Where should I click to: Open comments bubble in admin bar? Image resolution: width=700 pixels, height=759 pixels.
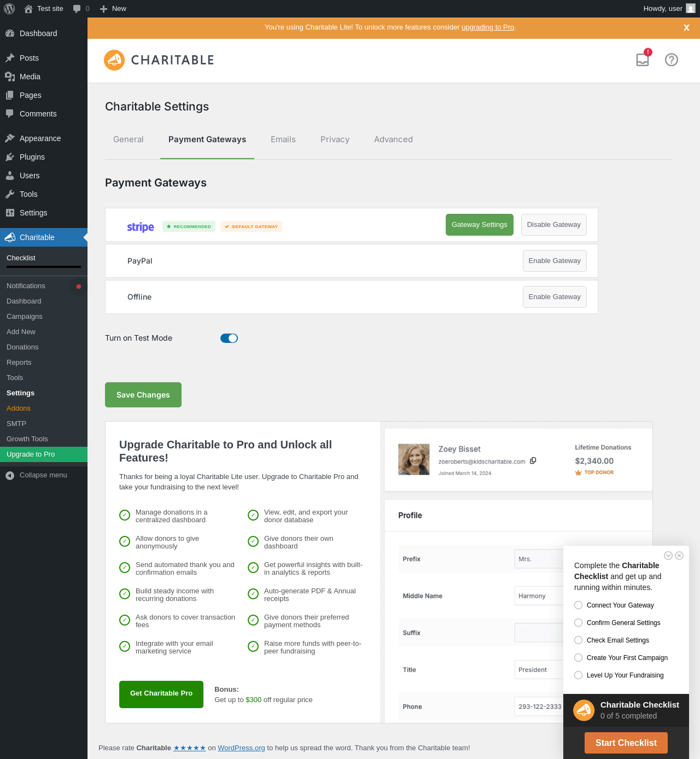pos(77,9)
